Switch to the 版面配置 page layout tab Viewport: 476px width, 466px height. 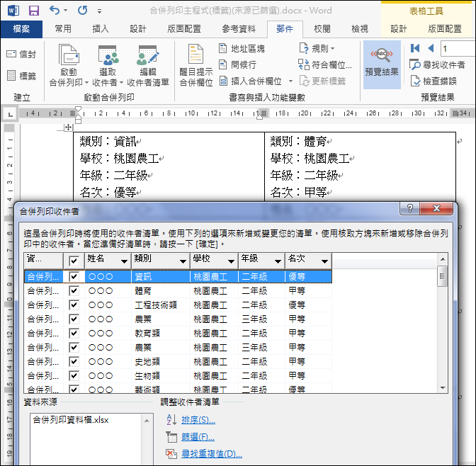184,29
